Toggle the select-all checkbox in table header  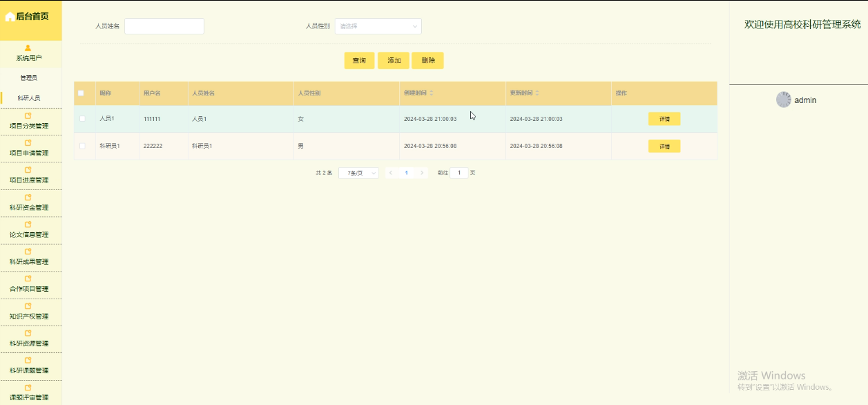[x=81, y=93]
